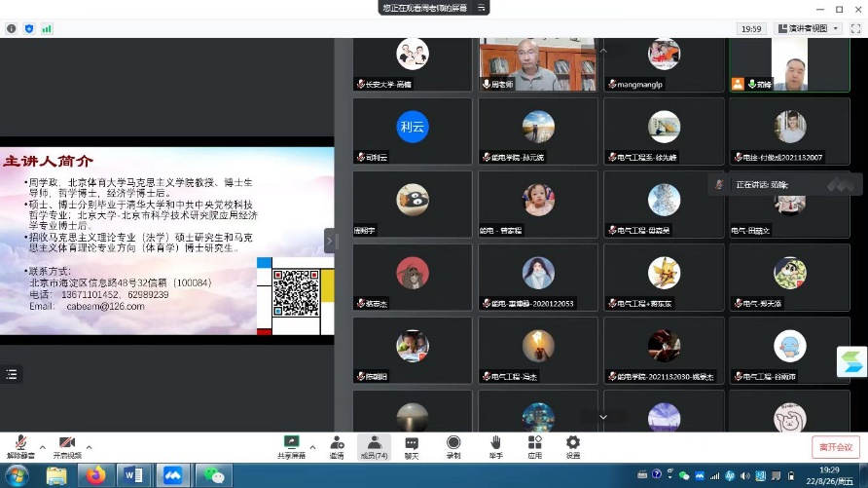Click the Share Screen icon
Image resolution: width=868 pixels, height=488 pixels.
tap(291, 445)
